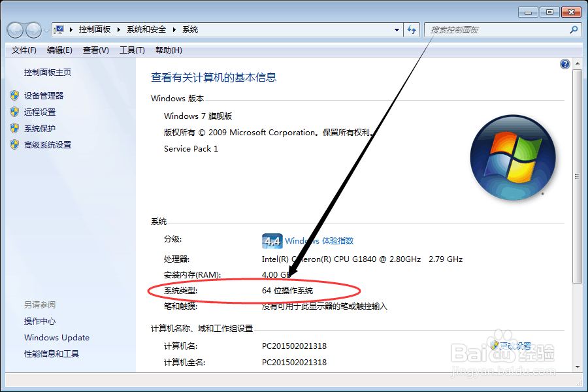Click the Back navigation arrow button
Image resolution: width=588 pixels, height=392 pixels.
click(x=16, y=30)
